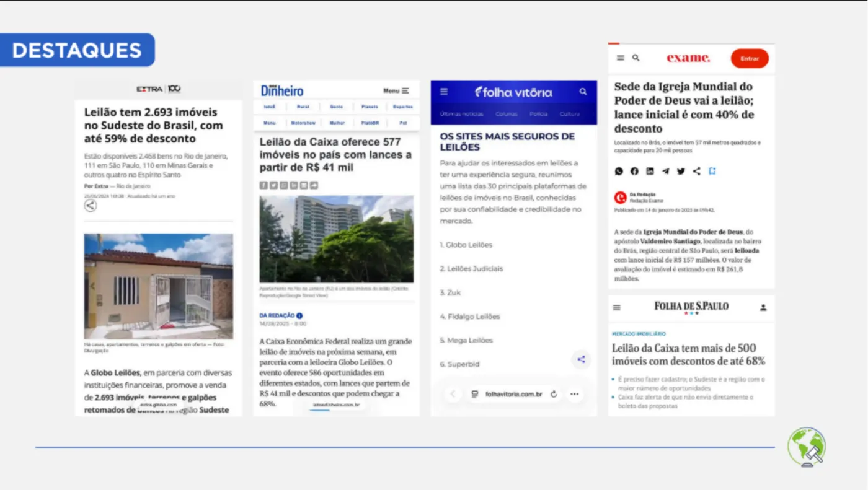The height and width of the screenshot is (490, 868).
Task: Click Facebook share icon in Dinheiro article
Action: pos(263,185)
